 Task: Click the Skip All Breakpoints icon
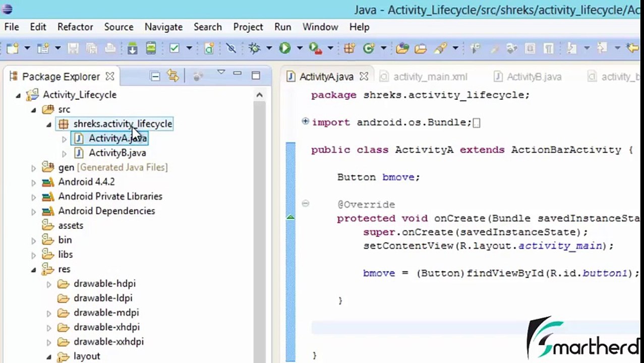(231, 48)
